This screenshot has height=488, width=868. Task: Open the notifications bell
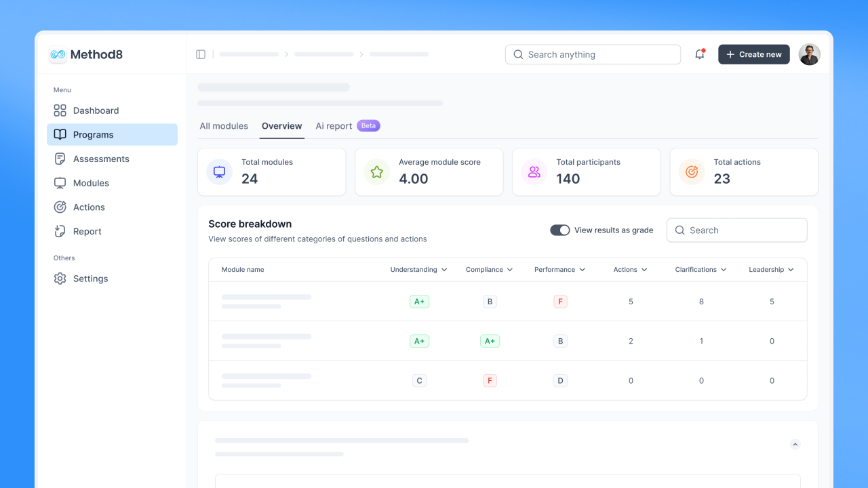pos(700,54)
